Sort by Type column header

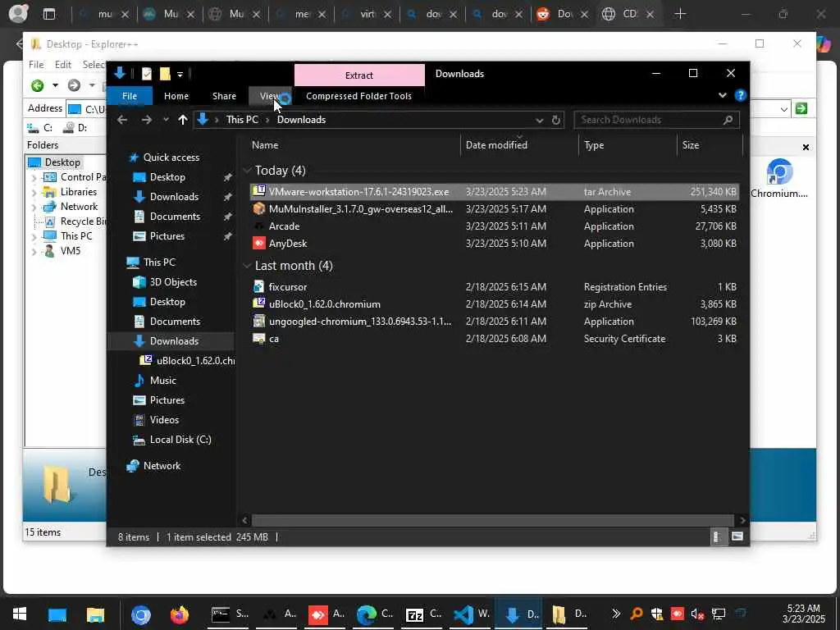pyautogui.click(x=628, y=145)
